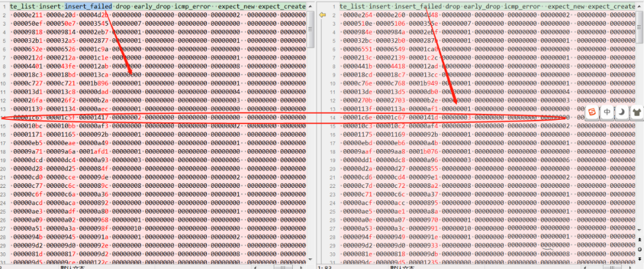Click value '0000141d' in right pane
This screenshot has height=269, width=644.
click(x=423, y=118)
